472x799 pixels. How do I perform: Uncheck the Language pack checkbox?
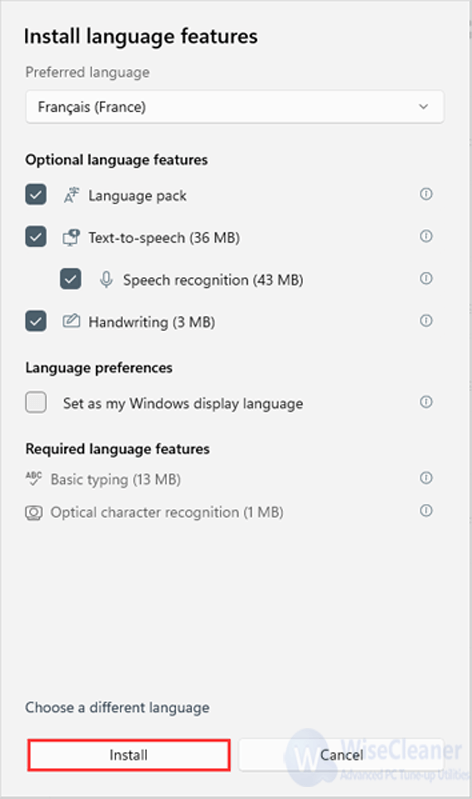tap(36, 195)
